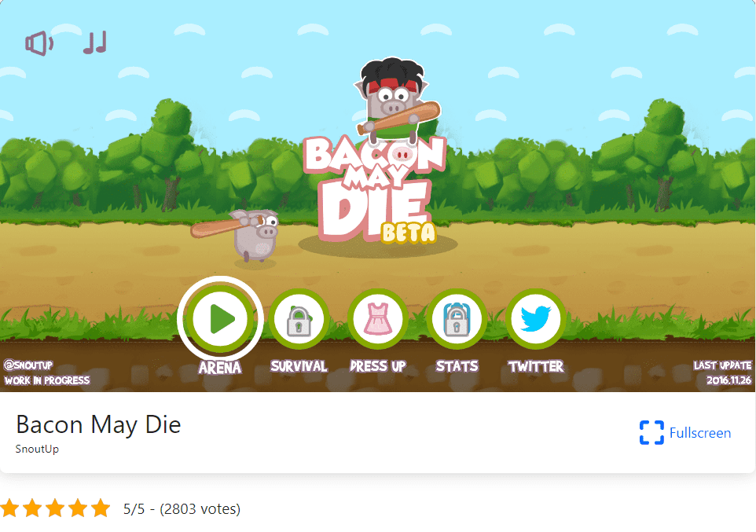The height and width of the screenshot is (532, 756).
Task: Start Arena mode with the play button
Action: click(220, 318)
